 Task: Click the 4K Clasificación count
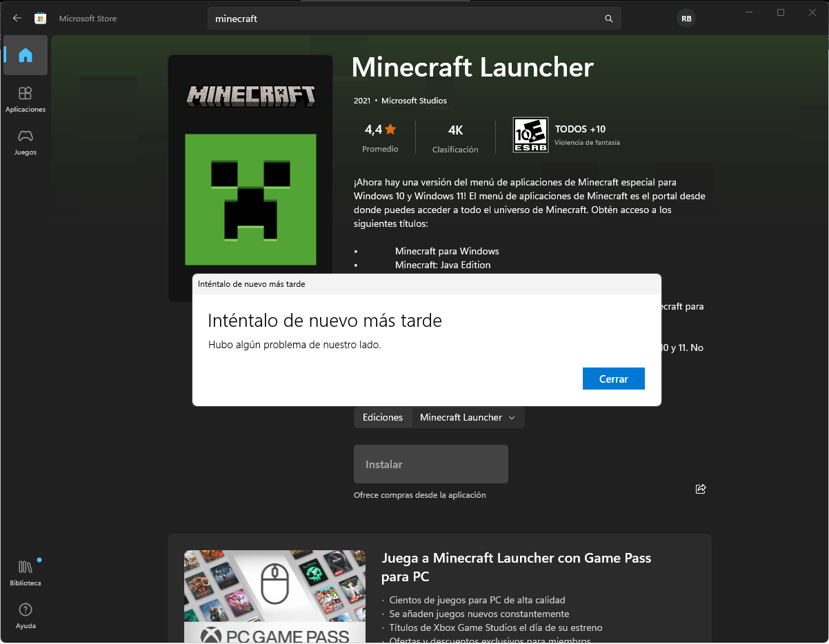click(x=455, y=137)
